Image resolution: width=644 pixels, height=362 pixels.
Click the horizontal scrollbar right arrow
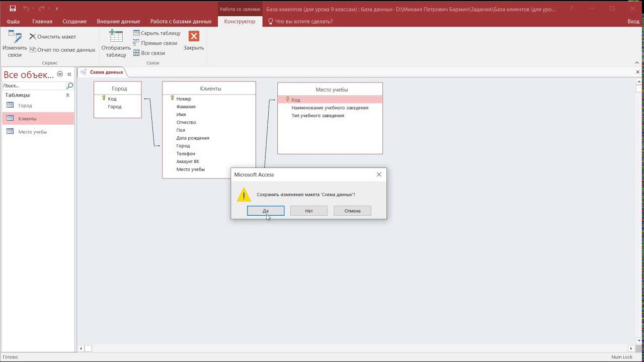[631, 348]
